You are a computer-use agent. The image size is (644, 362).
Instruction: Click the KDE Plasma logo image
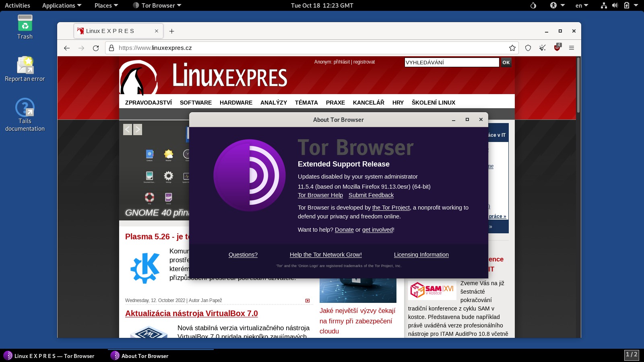click(x=145, y=268)
